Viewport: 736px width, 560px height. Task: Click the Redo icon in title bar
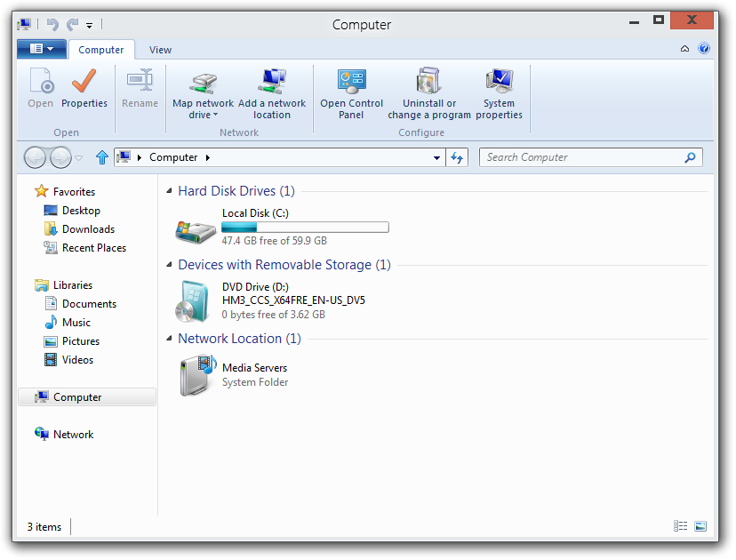[x=72, y=24]
